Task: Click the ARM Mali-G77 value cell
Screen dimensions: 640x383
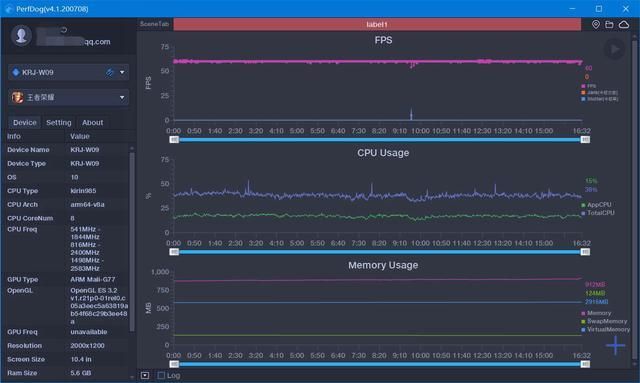Action: pyautogui.click(x=93, y=279)
